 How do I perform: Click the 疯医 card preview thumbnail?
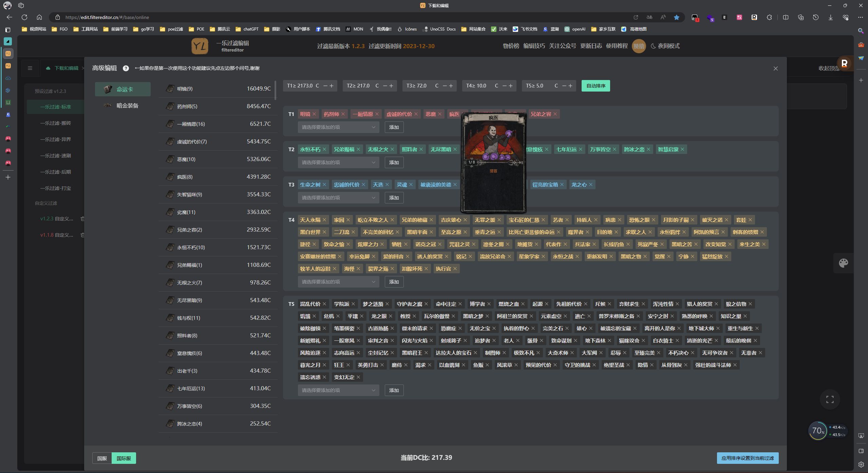pyautogui.click(x=494, y=163)
